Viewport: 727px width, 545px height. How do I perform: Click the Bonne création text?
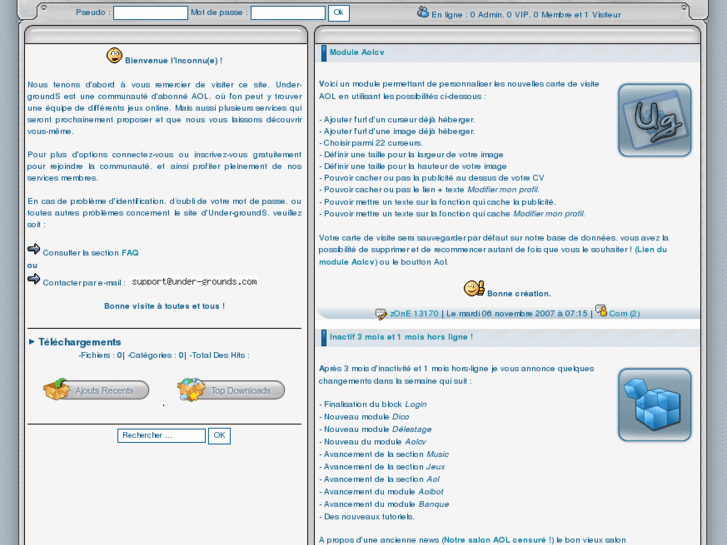pos(519,294)
